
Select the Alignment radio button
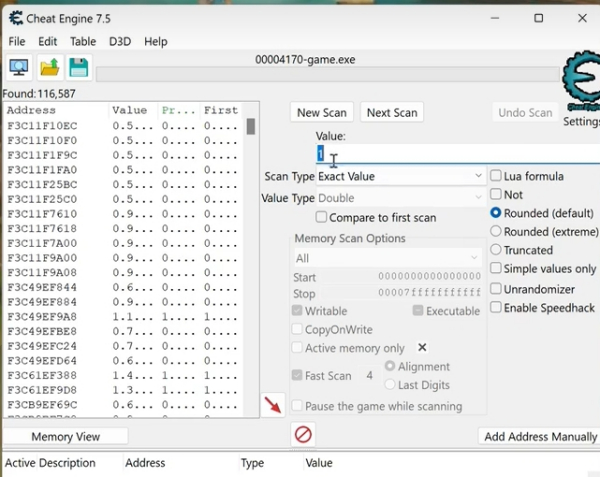[390, 366]
